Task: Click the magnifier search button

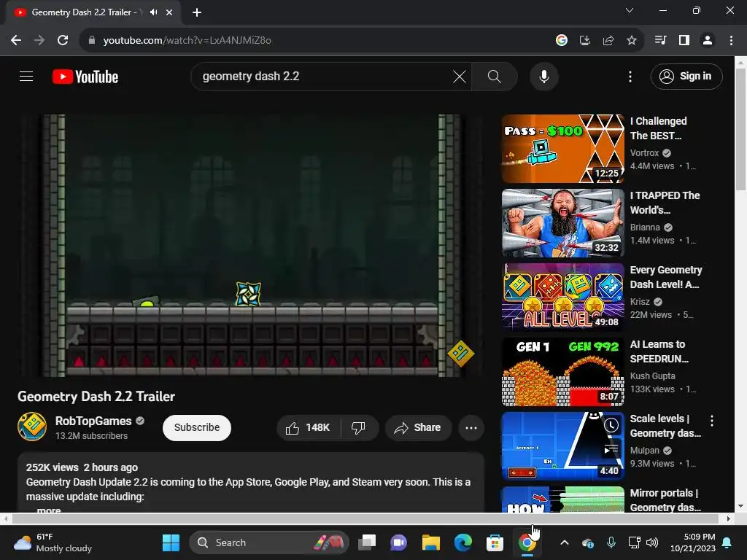Action: click(494, 76)
